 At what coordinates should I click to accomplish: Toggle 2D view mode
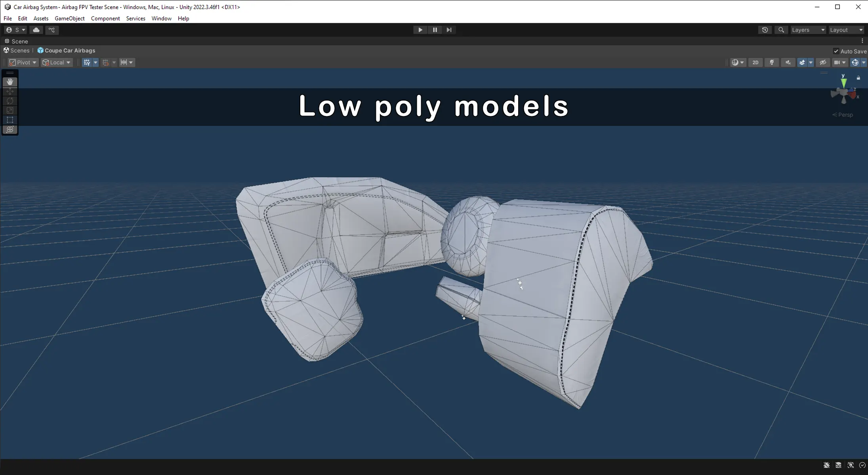click(x=755, y=63)
